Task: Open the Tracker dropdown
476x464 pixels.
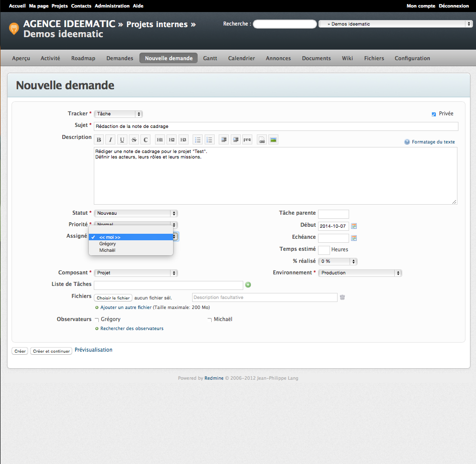Action: [x=118, y=114]
